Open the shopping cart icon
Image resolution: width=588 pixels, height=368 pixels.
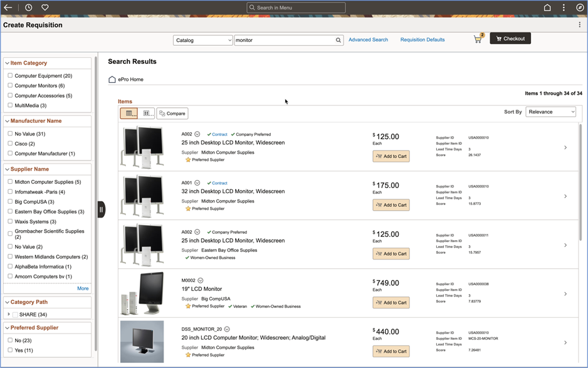[478, 39]
